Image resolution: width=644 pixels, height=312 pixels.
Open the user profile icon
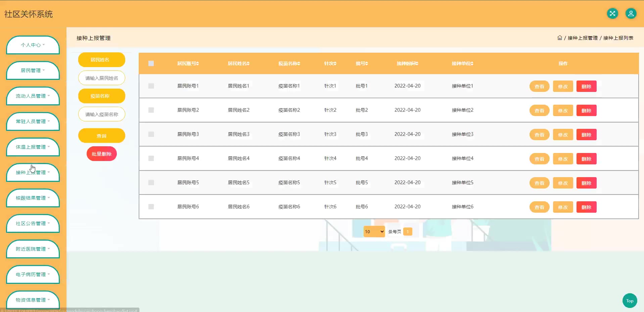(x=631, y=13)
